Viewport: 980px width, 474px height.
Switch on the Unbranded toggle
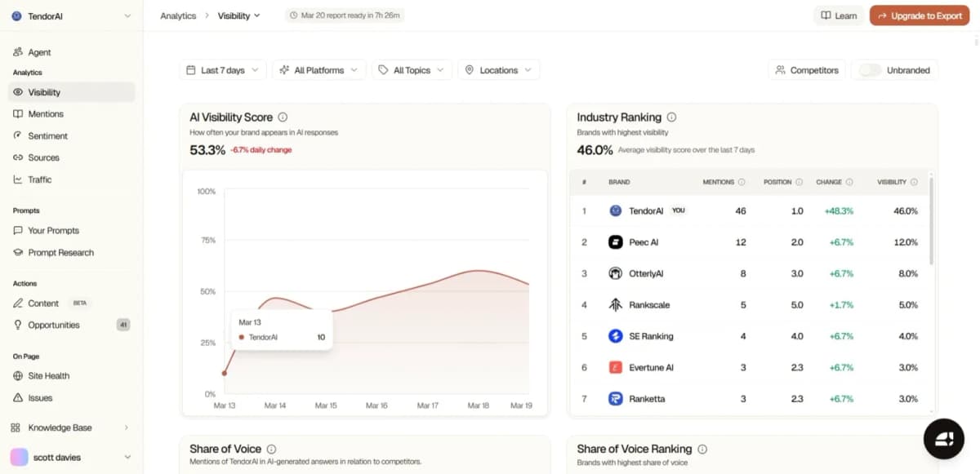click(871, 70)
